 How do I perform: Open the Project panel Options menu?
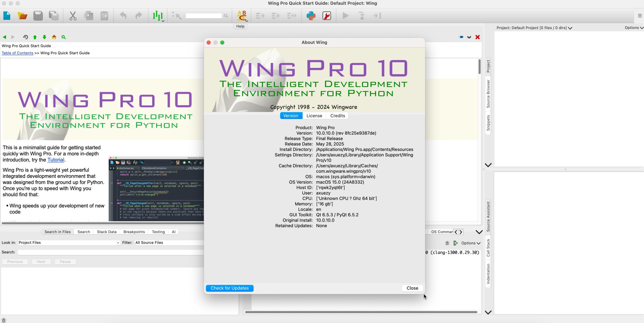(634, 28)
